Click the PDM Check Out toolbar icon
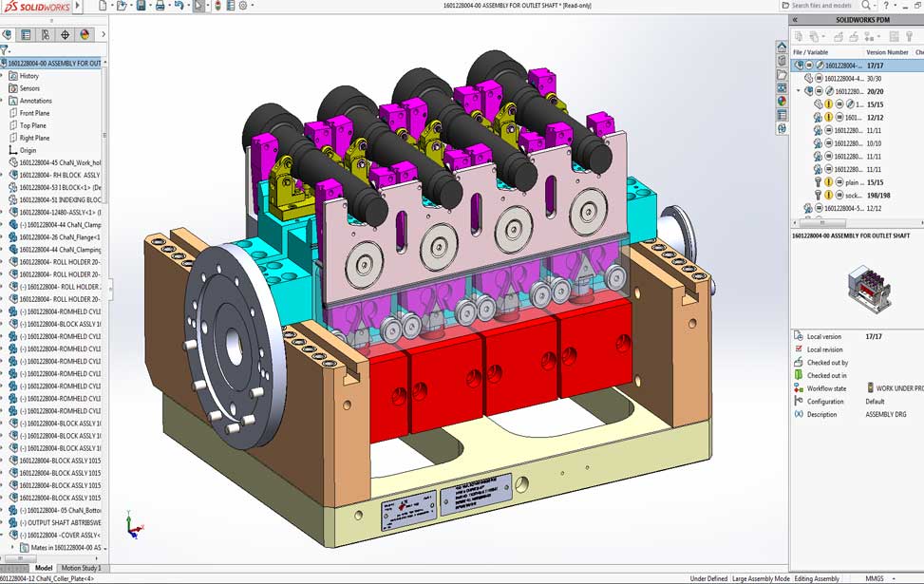924x584 pixels. pyautogui.click(x=838, y=36)
